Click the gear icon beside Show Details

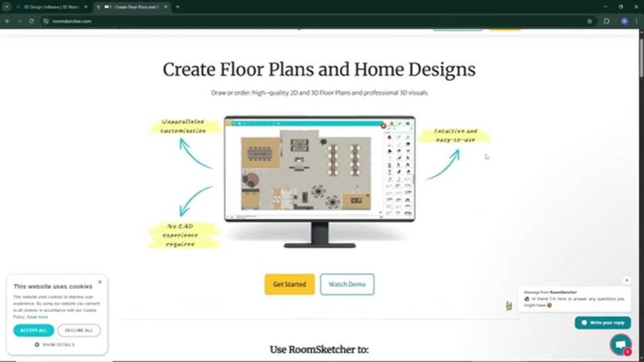[37, 345]
